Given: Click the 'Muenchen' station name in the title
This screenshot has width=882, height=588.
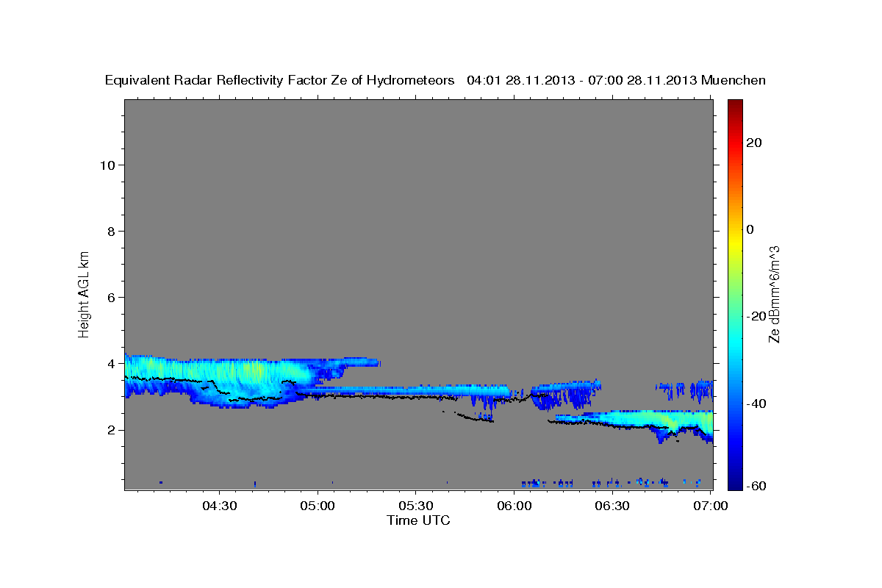Looking at the screenshot, I should pyautogui.click(x=734, y=80).
